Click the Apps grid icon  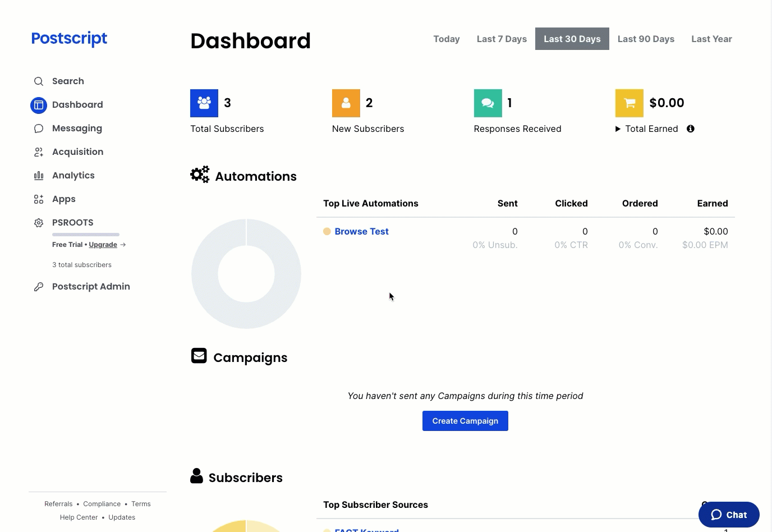(39, 199)
